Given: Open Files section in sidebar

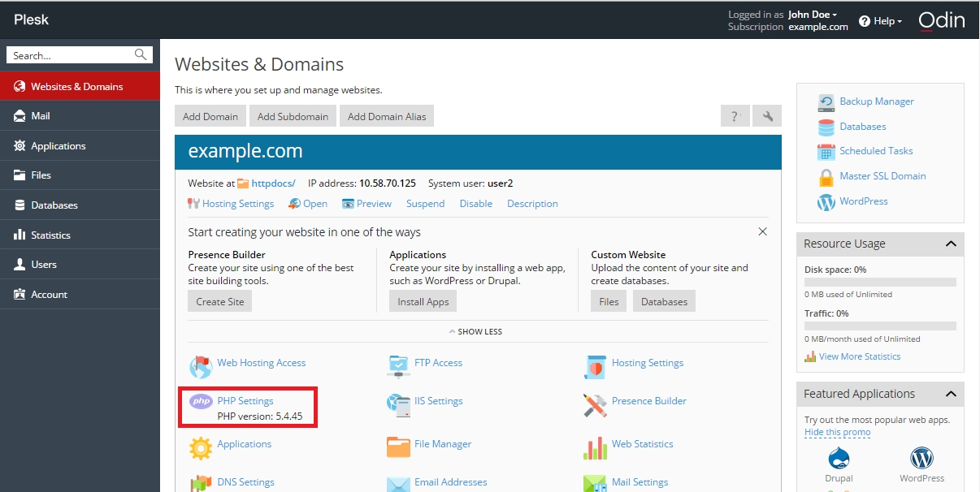Looking at the screenshot, I should pos(80,175).
